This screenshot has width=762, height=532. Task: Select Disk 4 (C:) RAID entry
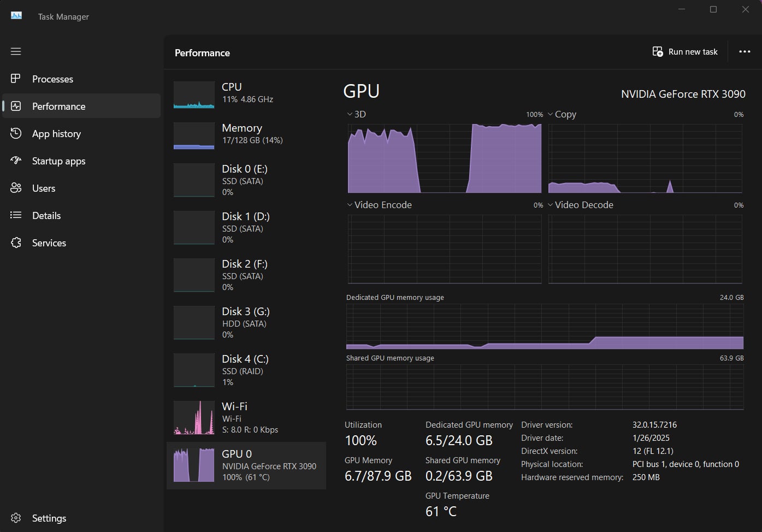246,370
